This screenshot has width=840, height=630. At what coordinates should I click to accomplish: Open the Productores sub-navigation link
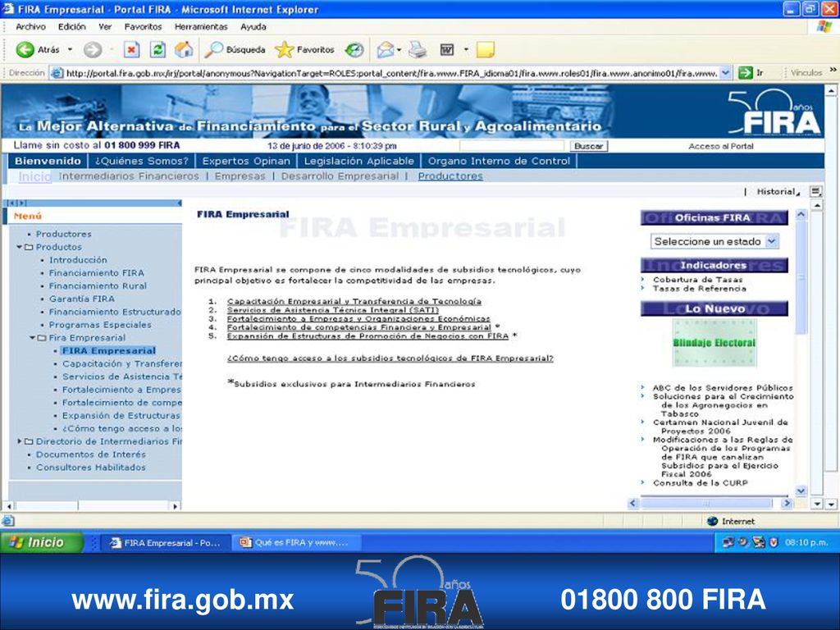pos(450,176)
